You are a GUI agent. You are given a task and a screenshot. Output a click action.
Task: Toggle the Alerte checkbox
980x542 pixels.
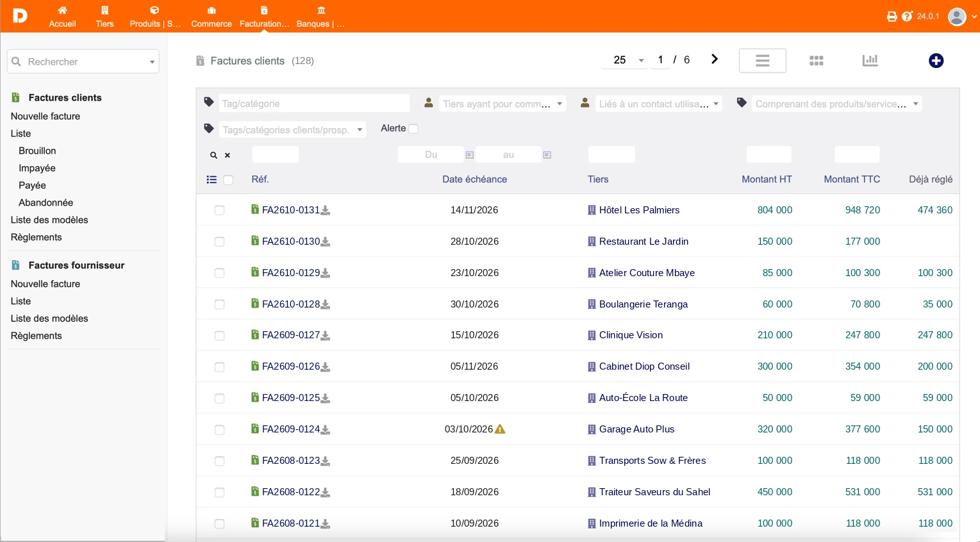pyautogui.click(x=413, y=129)
